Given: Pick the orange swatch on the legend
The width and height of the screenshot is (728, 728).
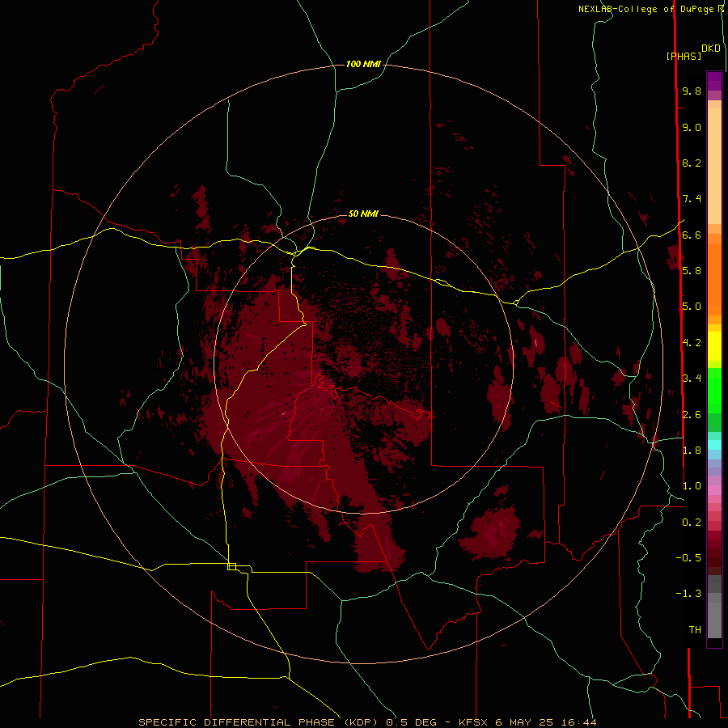Looking at the screenshot, I should [x=714, y=278].
